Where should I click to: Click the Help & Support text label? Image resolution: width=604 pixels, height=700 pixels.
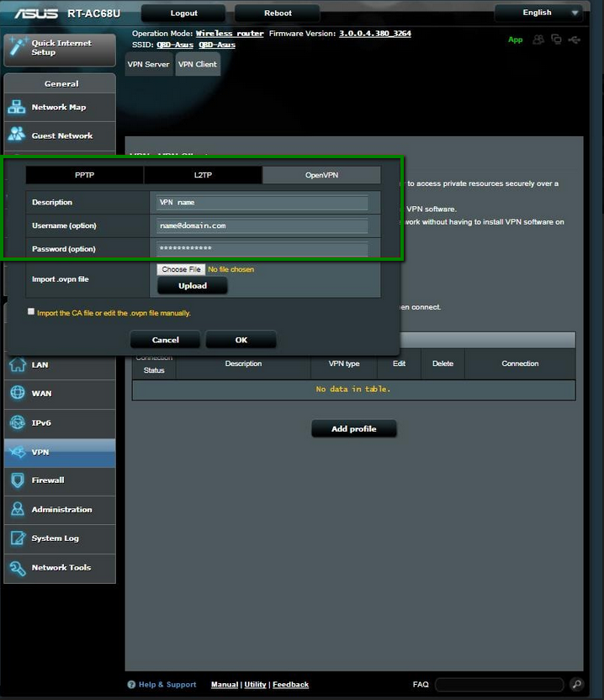click(x=167, y=684)
